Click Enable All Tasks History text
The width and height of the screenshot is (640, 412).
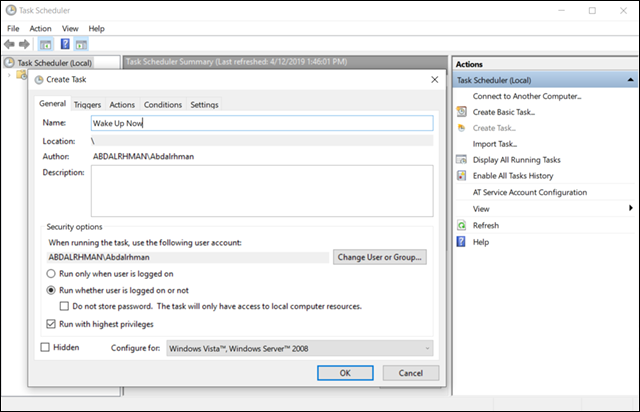[513, 176]
